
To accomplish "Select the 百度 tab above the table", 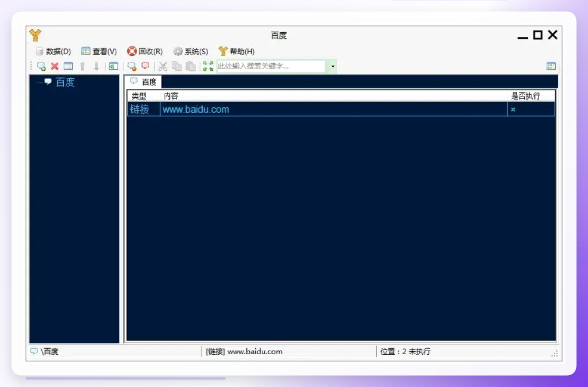I will pos(143,82).
